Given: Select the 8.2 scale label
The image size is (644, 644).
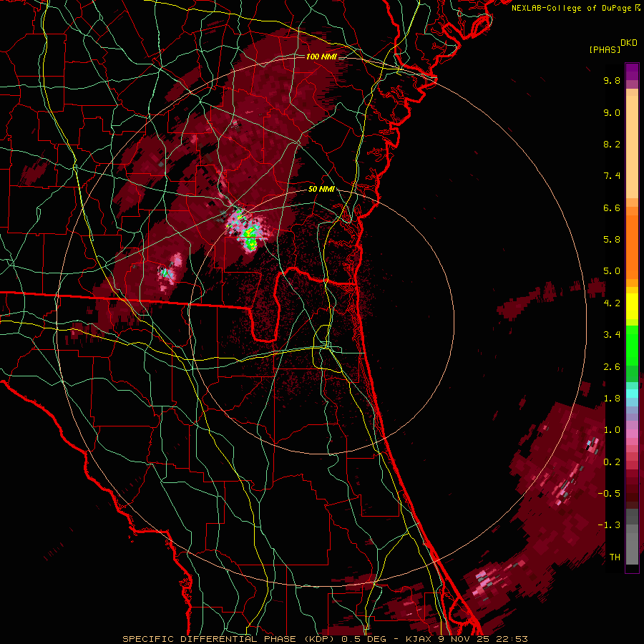Looking at the screenshot, I should tap(612, 144).
